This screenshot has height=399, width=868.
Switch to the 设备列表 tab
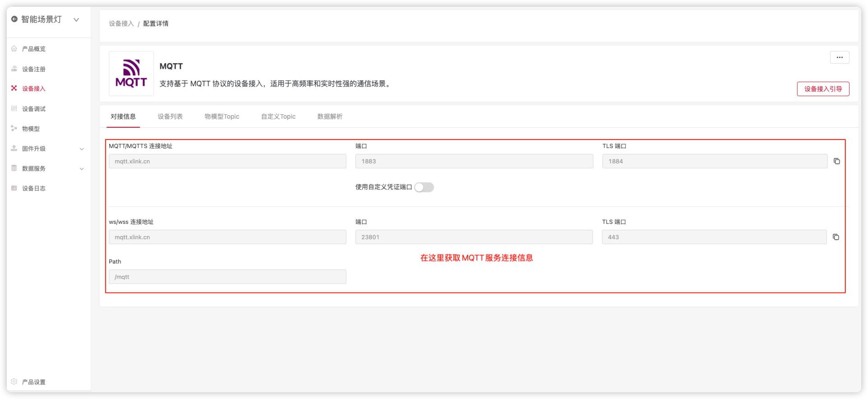(x=170, y=116)
